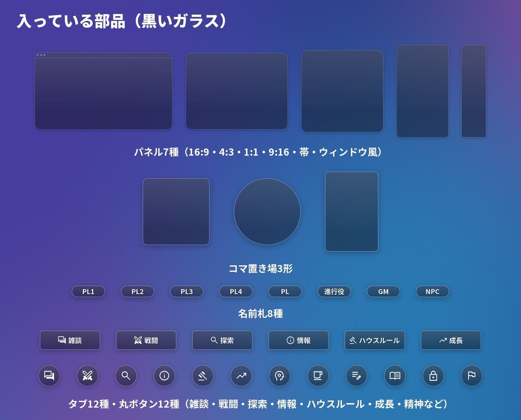Click the 名前札8種 caption
Viewport: 521px width, 420px height.
coord(260,313)
